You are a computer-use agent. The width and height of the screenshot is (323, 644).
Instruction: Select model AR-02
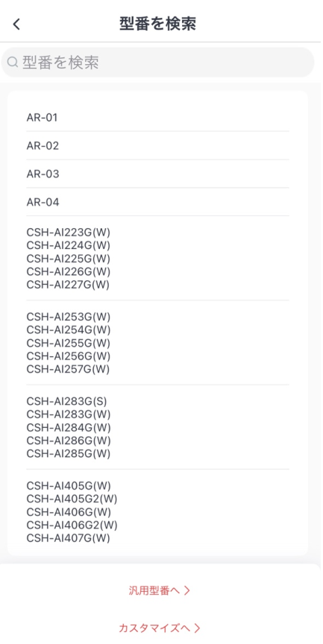[158, 146]
